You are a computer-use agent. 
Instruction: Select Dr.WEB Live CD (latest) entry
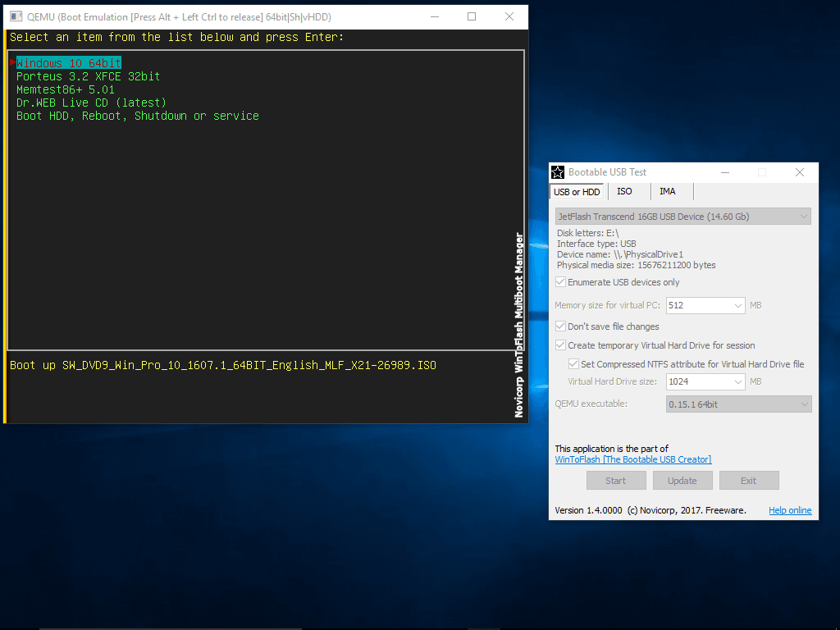(91, 103)
